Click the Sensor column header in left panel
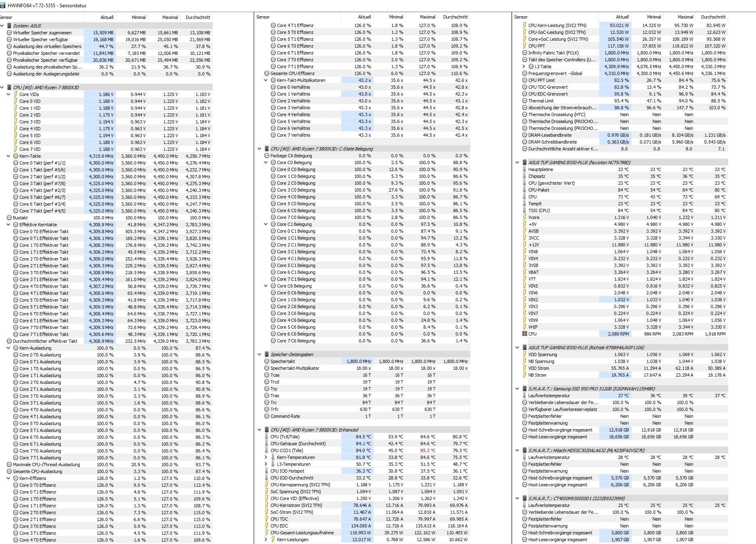 point(42,17)
